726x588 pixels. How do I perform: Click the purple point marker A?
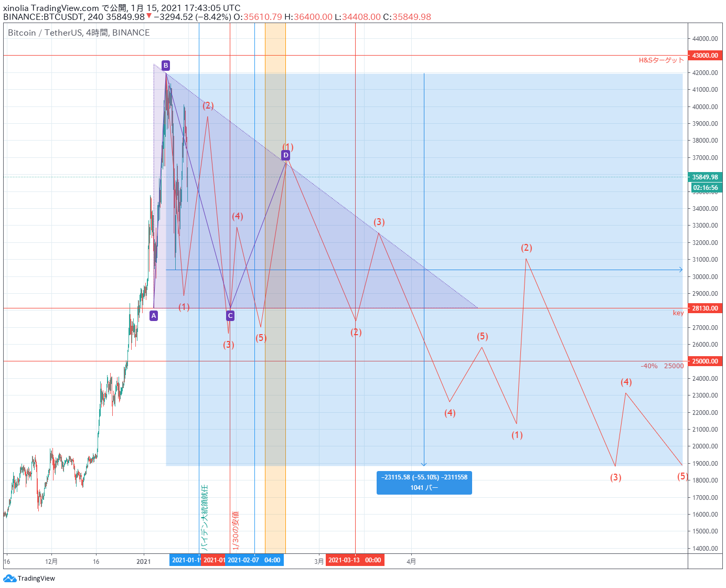coord(154,315)
